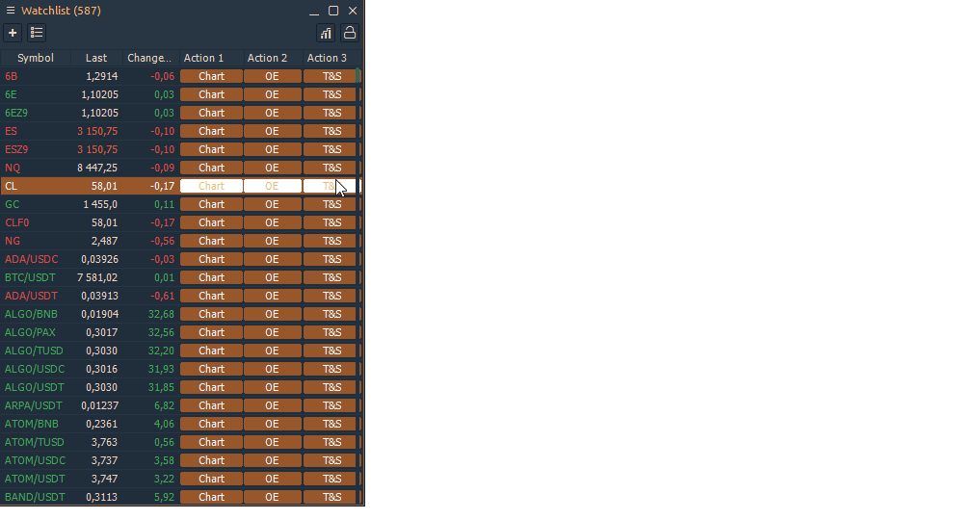The image size is (980, 520).
Task: Maximize the Watchlist panel
Action: 333,11
